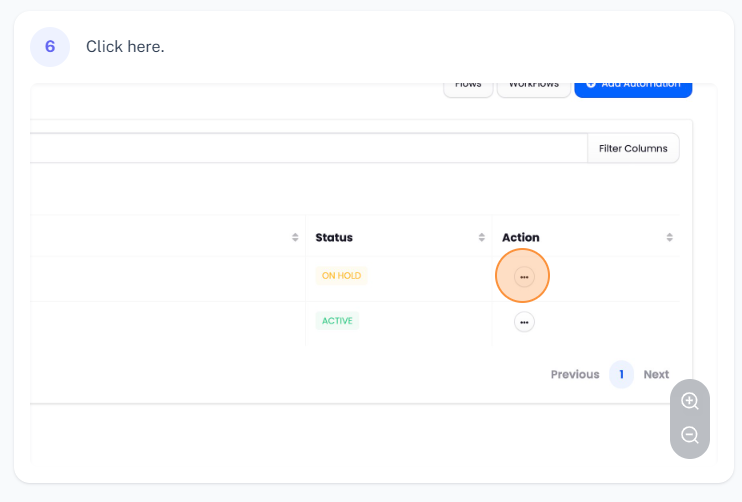742x502 pixels.
Task: Click the ACTIVE status badge
Action: pos(337,321)
